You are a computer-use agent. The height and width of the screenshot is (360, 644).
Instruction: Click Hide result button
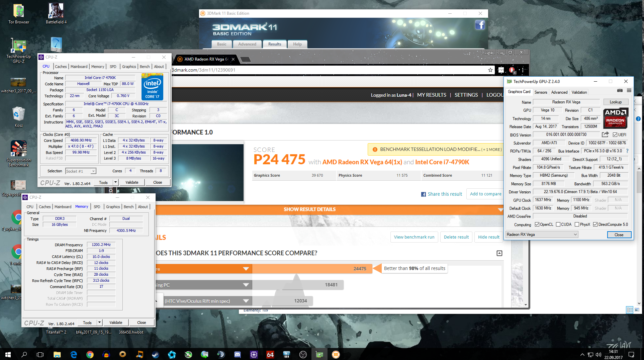[489, 237]
